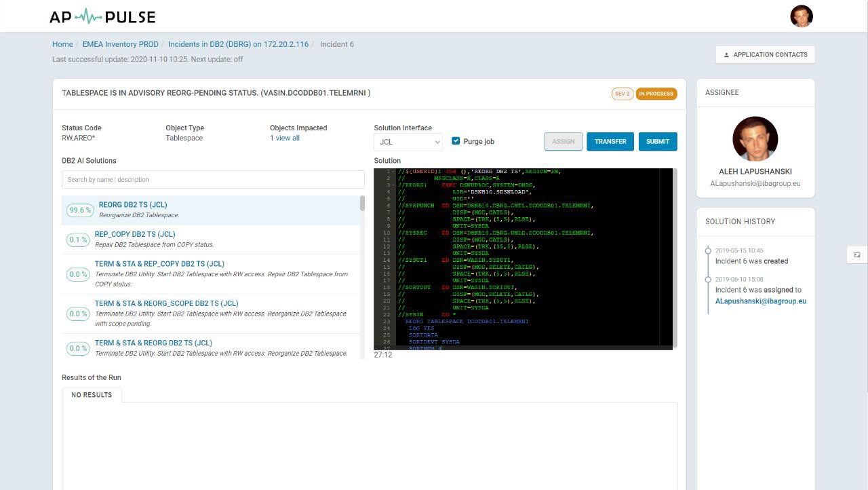Click the IN PROGRESS status badge
The width and height of the screenshot is (868, 490).
[656, 94]
